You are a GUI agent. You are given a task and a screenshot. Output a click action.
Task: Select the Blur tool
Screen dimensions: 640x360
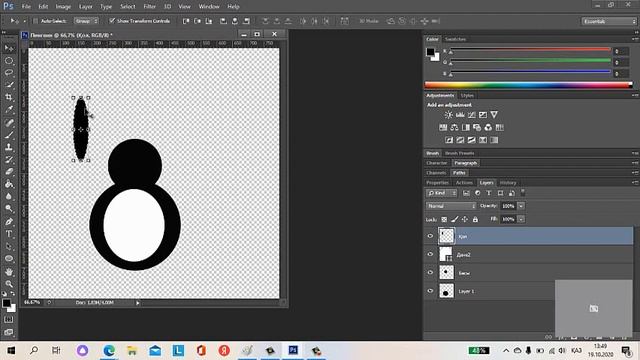click(9, 196)
